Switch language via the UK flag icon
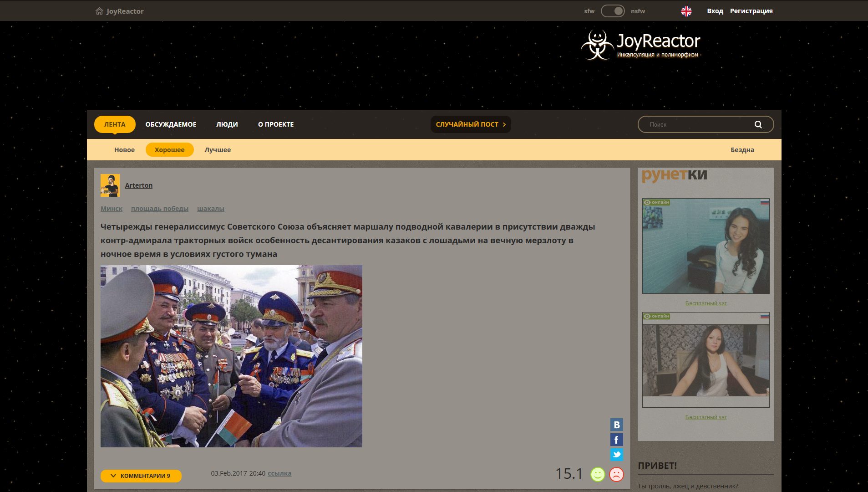Screen dimensions: 868x492 click(686, 11)
